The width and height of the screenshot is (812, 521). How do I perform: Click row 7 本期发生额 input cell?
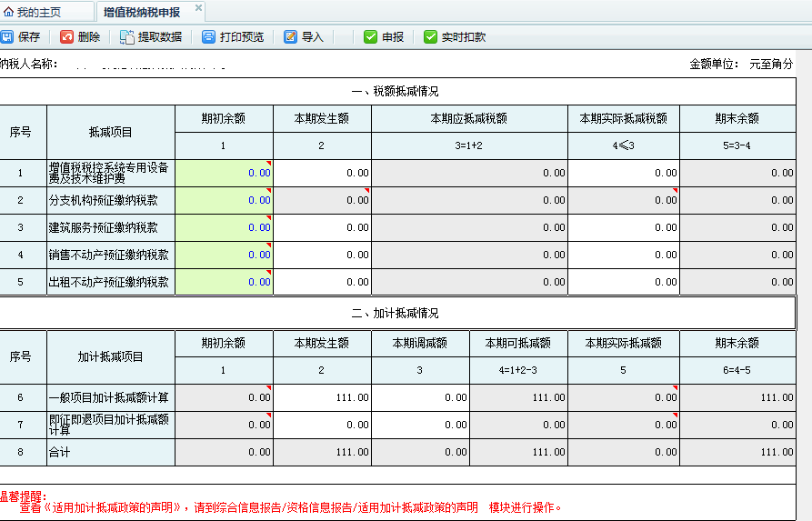322,425
